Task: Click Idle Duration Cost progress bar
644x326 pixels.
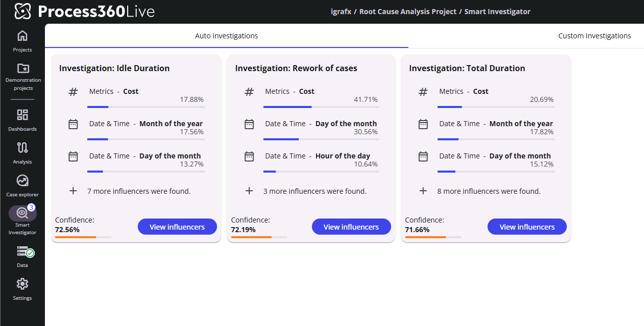Action: tap(146, 107)
